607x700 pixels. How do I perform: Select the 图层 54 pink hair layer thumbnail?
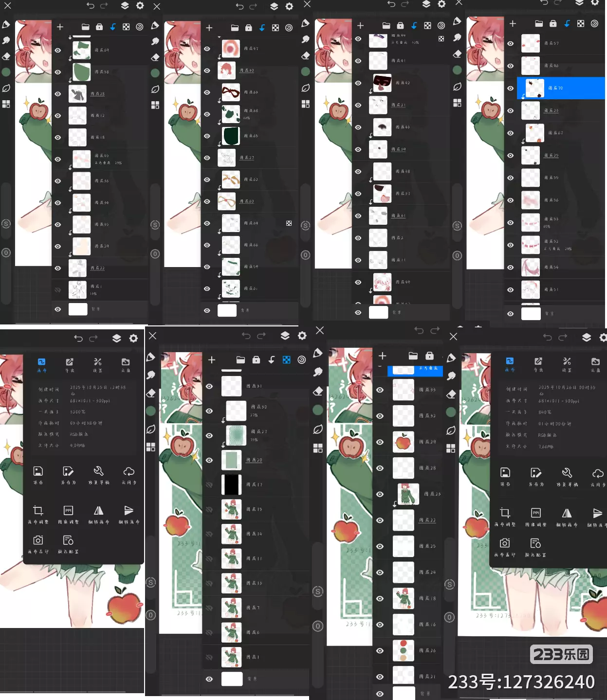coord(531,267)
